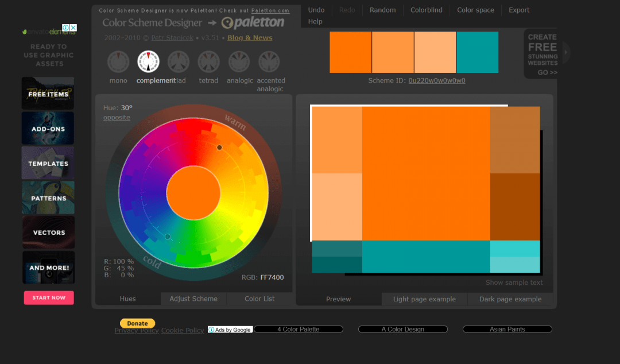Click the Export menu item
620x364 pixels.
[519, 10]
